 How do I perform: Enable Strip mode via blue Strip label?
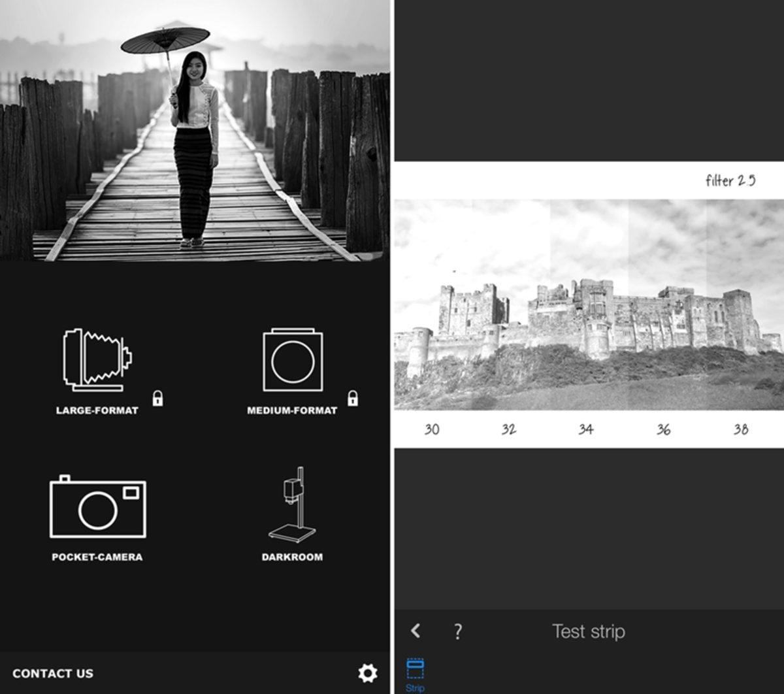(x=416, y=687)
